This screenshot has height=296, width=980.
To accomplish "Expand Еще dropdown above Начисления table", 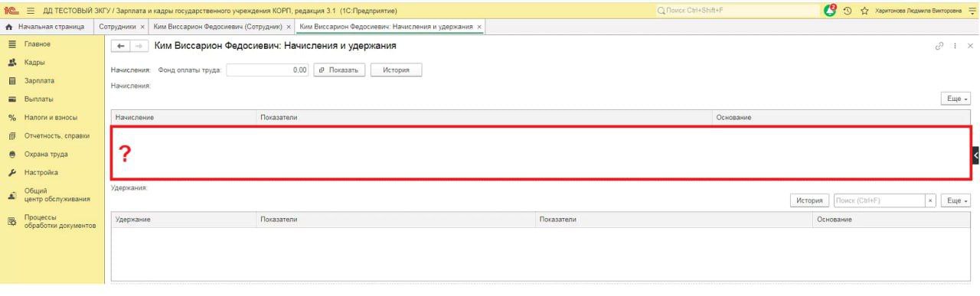I will (956, 99).
